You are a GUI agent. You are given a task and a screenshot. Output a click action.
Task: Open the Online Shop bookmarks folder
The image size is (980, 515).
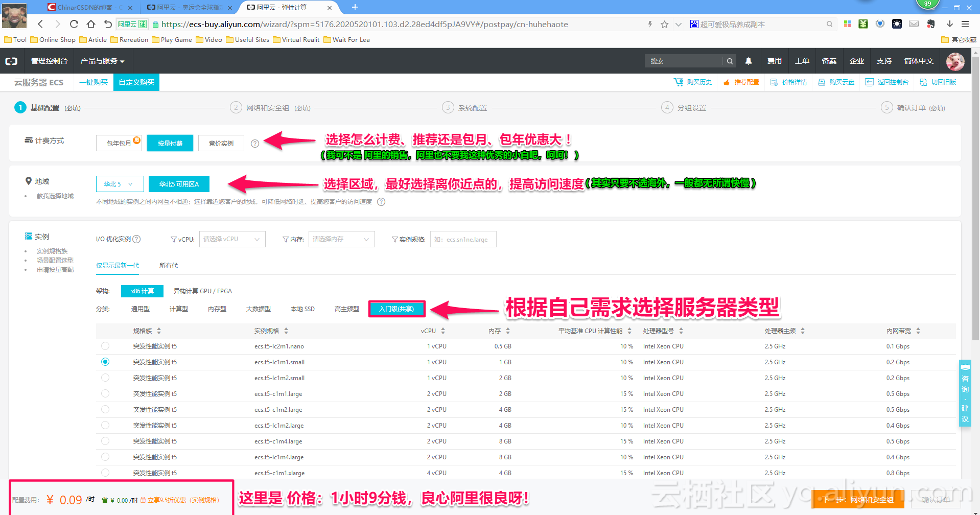coord(53,39)
